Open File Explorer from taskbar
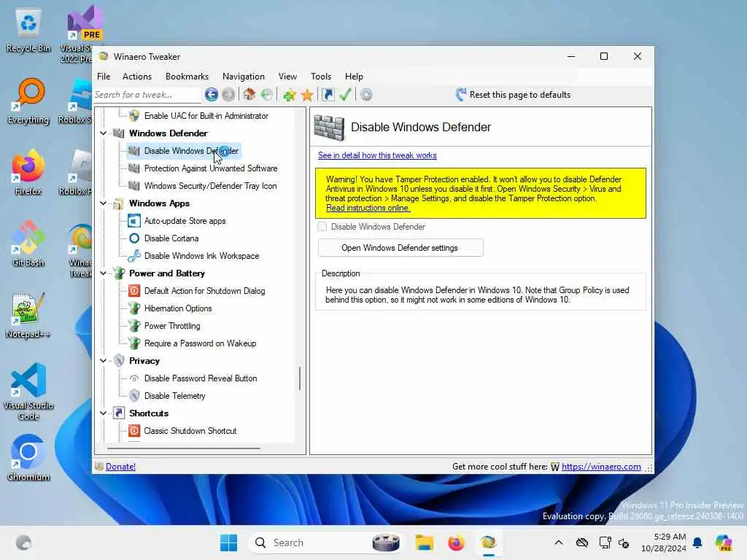This screenshot has width=747, height=560. tap(424, 542)
